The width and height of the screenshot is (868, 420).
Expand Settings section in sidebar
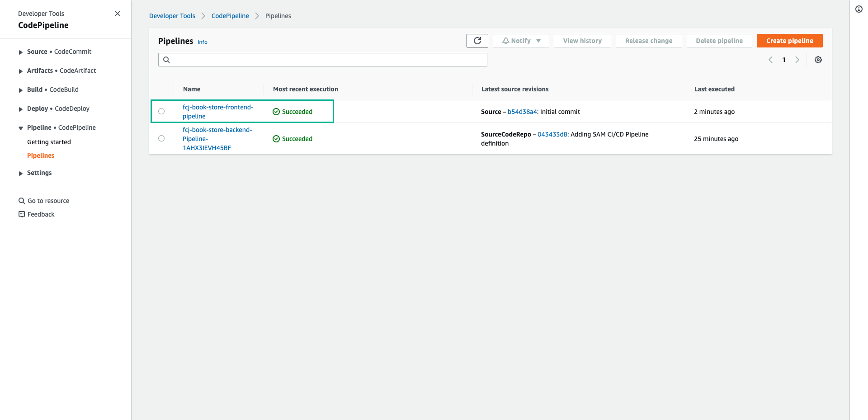[x=21, y=174]
